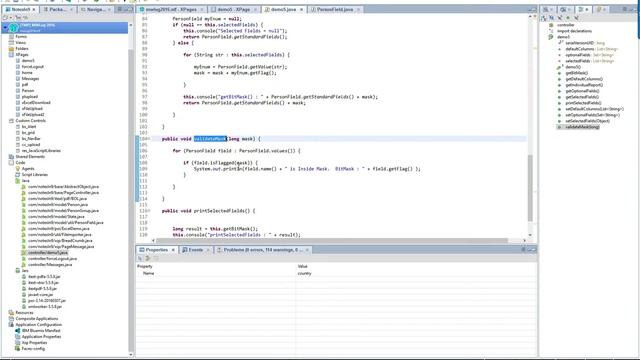This screenshot has height=360, width=640.
Task: Select the home XPage in tree
Action: point(27,73)
